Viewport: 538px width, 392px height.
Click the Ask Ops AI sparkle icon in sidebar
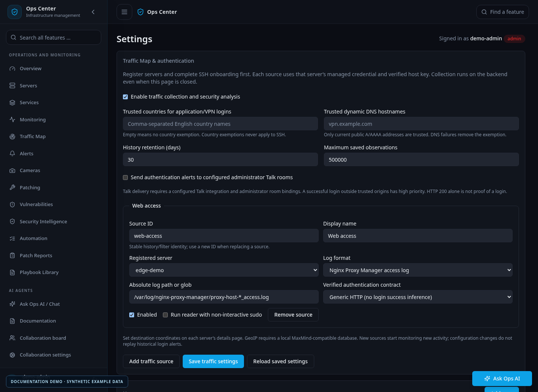pyautogui.click(x=12, y=304)
